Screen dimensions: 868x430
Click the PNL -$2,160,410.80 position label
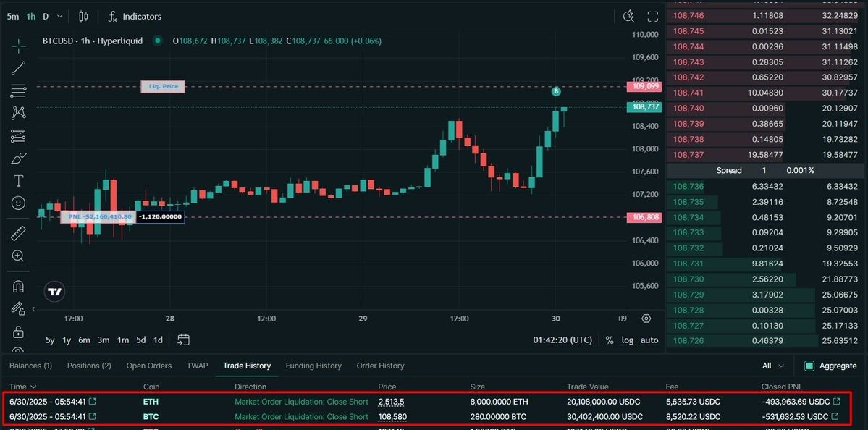(x=98, y=217)
